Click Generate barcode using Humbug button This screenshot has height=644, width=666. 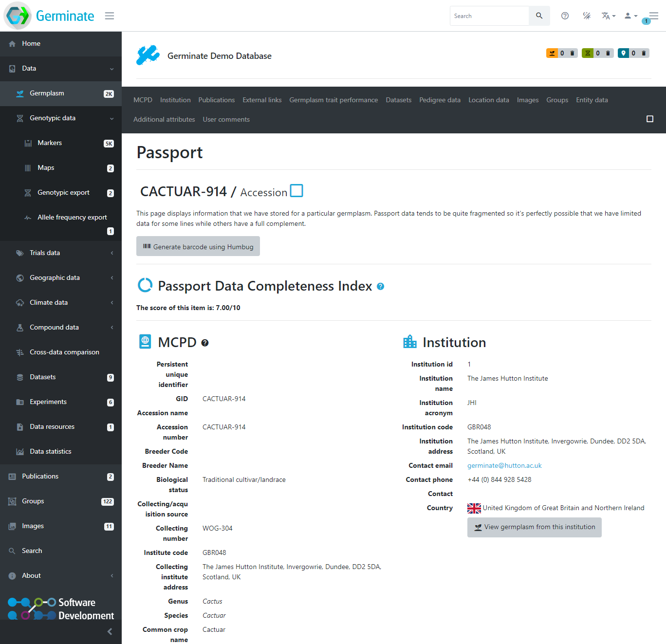[x=198, y=247]
